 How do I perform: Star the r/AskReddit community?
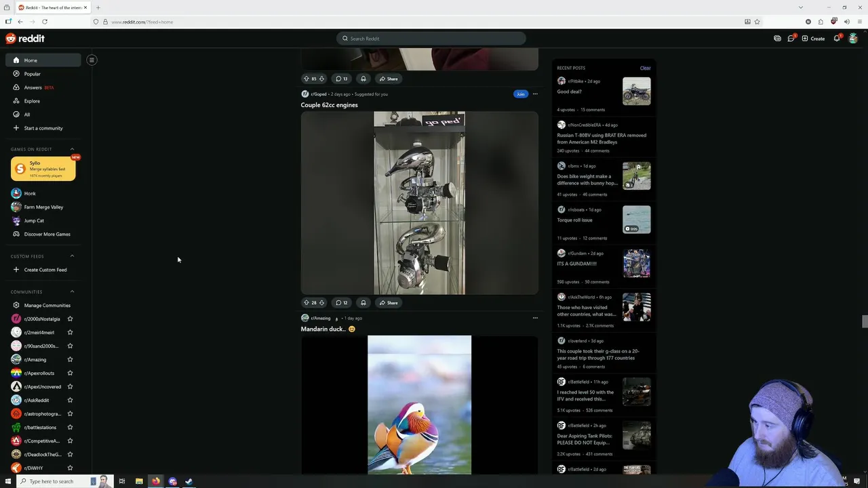point(70,400)
